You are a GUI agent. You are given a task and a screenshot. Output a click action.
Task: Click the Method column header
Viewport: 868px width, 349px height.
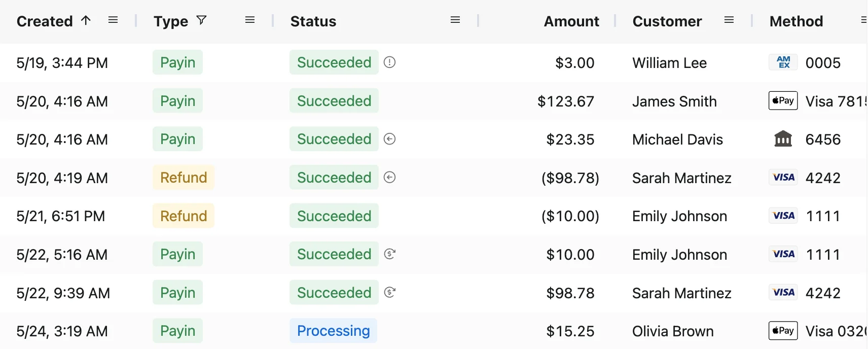coord(796,21)
